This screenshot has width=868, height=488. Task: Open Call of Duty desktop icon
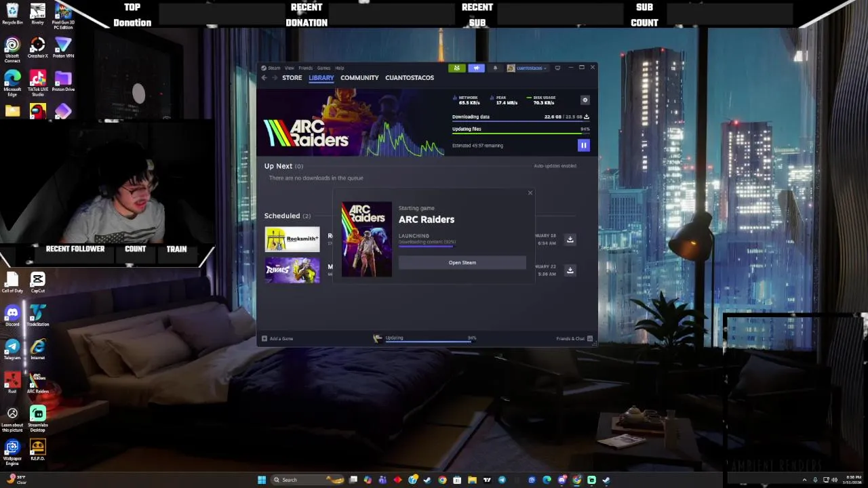click(x=12, y=282)
